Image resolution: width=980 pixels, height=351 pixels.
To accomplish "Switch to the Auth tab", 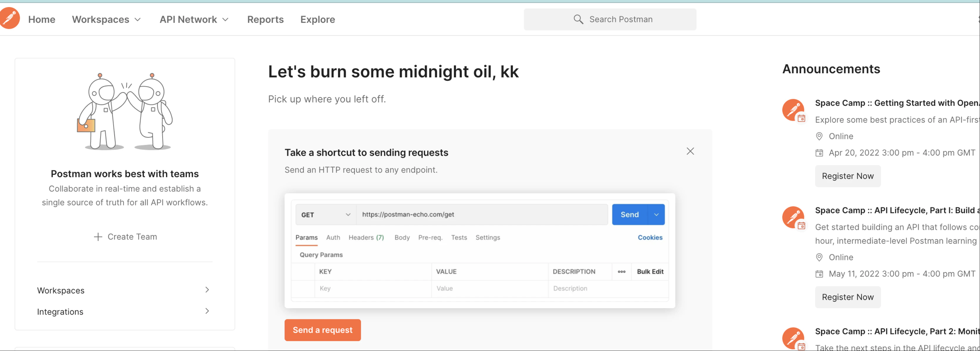I will point(333,238).
